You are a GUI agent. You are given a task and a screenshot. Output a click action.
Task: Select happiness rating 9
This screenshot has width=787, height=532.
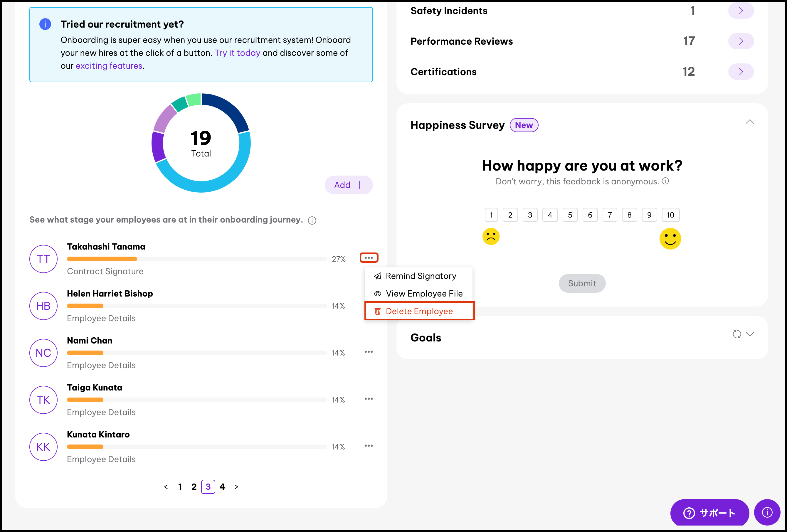[x=649, y=215]
